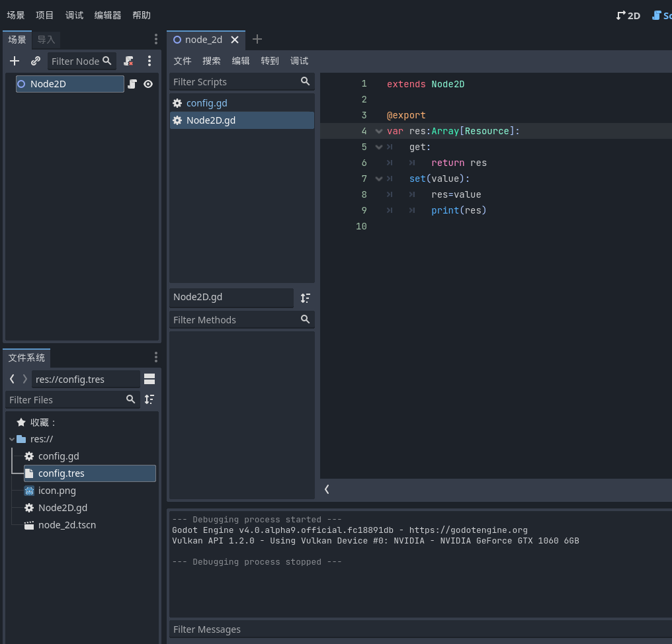Close the node_2d scene tab
This screenshot has width=672, height=644.
[235, 40]
